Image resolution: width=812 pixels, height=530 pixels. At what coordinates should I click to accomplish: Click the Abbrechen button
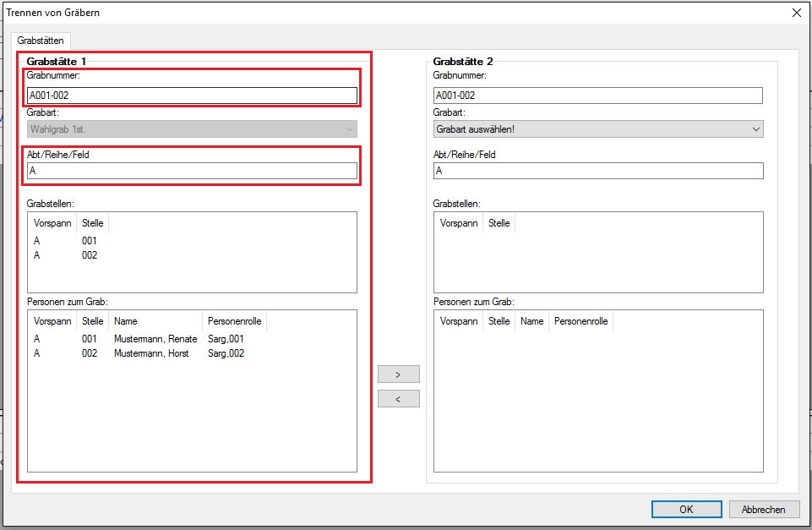point(763,509)
